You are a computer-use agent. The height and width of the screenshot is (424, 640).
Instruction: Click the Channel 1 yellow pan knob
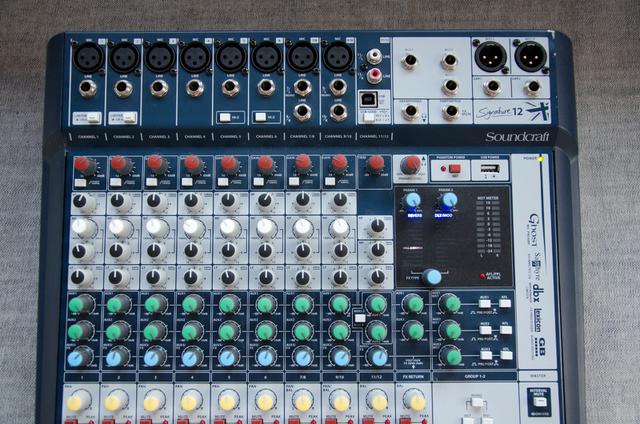point(79,401)
